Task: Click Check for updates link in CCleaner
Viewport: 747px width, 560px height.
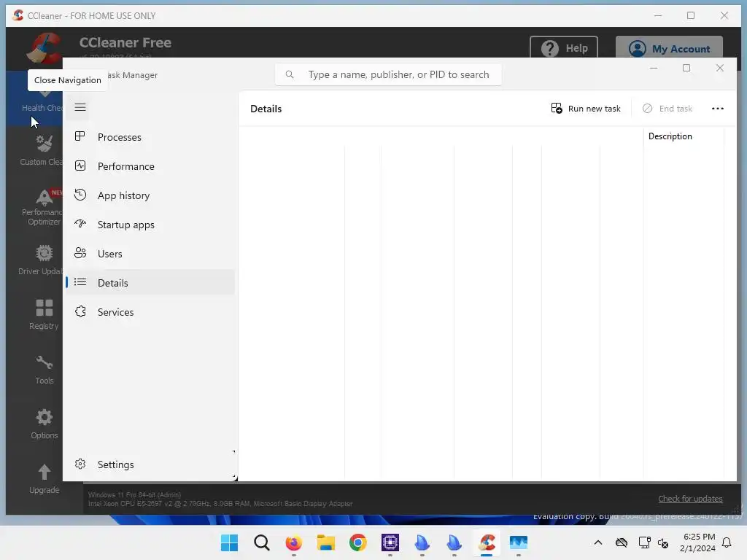Action: coord(690,499)
